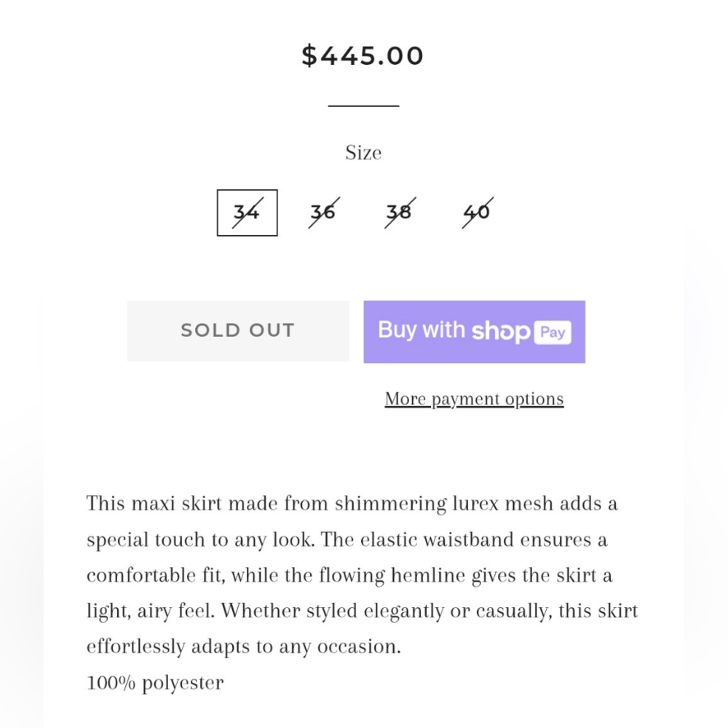The height and width of the screenshot is (728, 728).
Task: Click the Size label heading
Action: click(x=363, y=153)
